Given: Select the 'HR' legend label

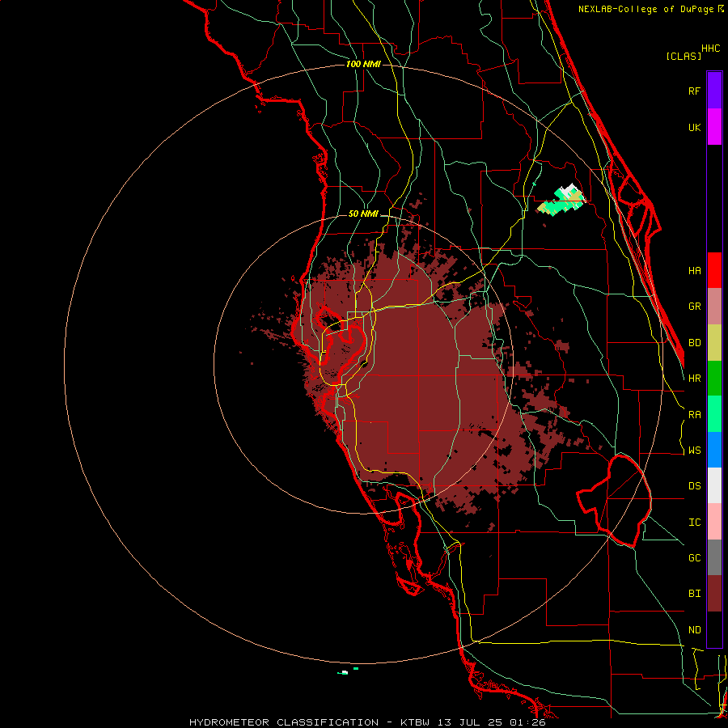Looking at the screenshot, I should coord(694,379).
